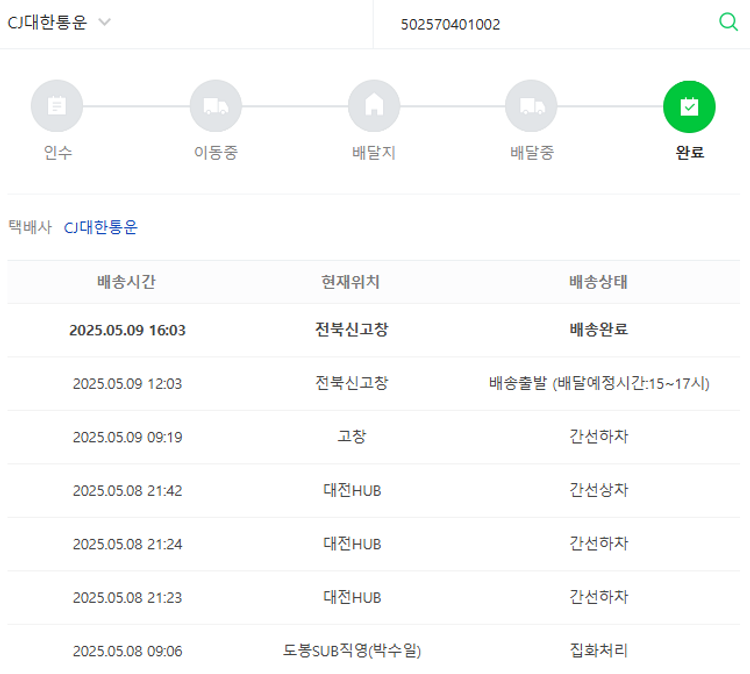The height and width of the screenshot is (674, 750).
Task: Click the 이동중 truck step icon
Action: pos(215,106)
